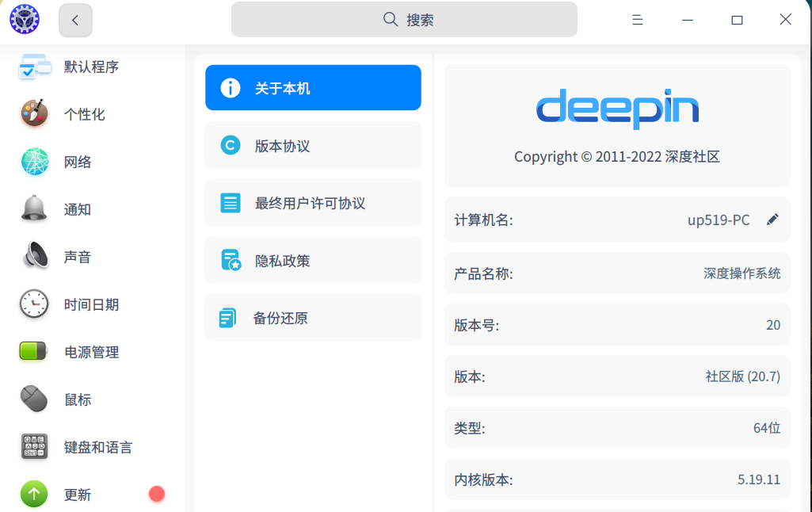This screenshot has height=512, width=812.
Task: Click kernel version value 5.19.11
Action: click(x=759, y=480)
